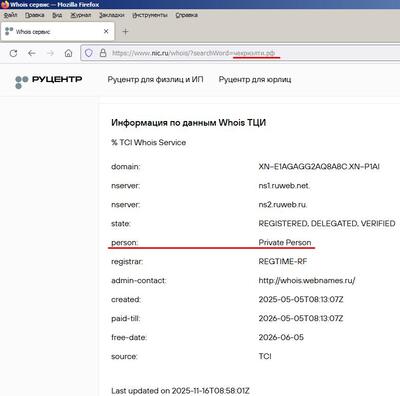400x396 pixels.
Task: Click domain value XN--E1AGAGG2AQ8A8C.XN--P1AI
Action: (x=319, y=166)
